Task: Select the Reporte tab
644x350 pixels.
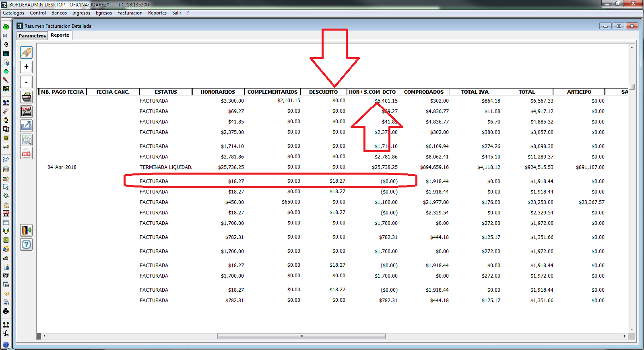Action: point(60,35)
